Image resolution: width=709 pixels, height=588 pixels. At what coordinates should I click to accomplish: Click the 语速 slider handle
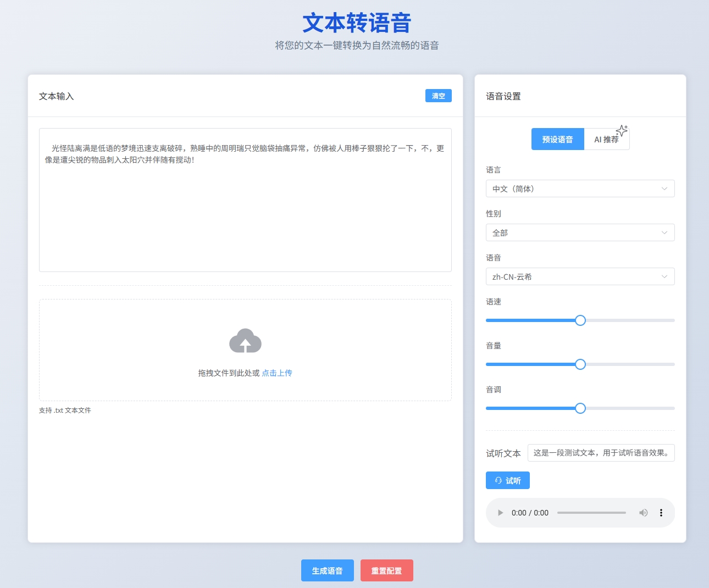coord(580,320)
